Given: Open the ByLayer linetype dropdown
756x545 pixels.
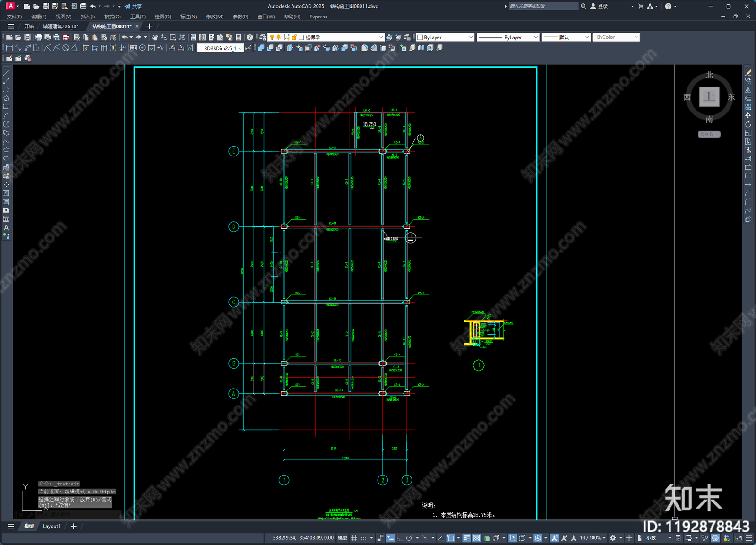Looking at the screenshot, I should [x=508, y=37].
